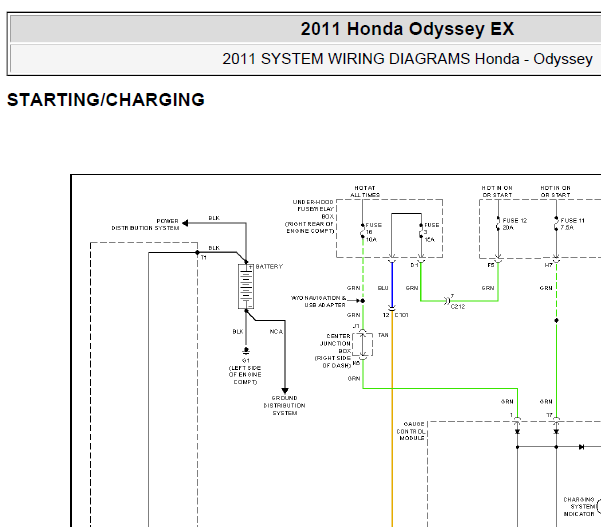Click the "H7" terminal label
Viewport: 601px width, 527px height.
click(x=548, y=265)
